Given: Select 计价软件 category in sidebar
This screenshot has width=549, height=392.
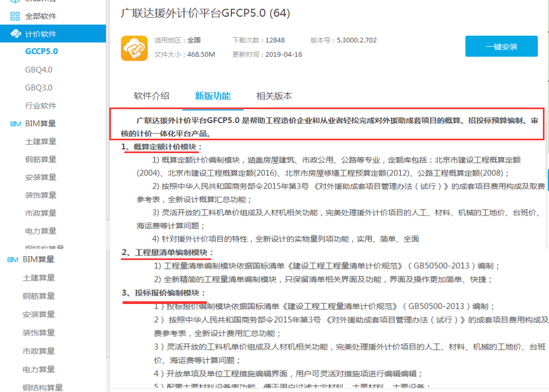Looking at the screenshot, I should pos(53,33).
